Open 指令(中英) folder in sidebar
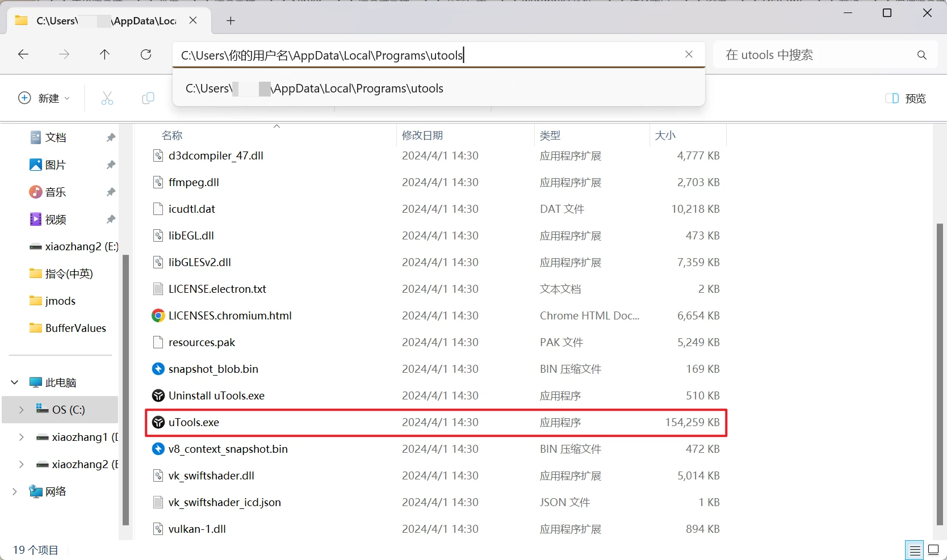The image size is (947, 560). [x=61, y=273]
